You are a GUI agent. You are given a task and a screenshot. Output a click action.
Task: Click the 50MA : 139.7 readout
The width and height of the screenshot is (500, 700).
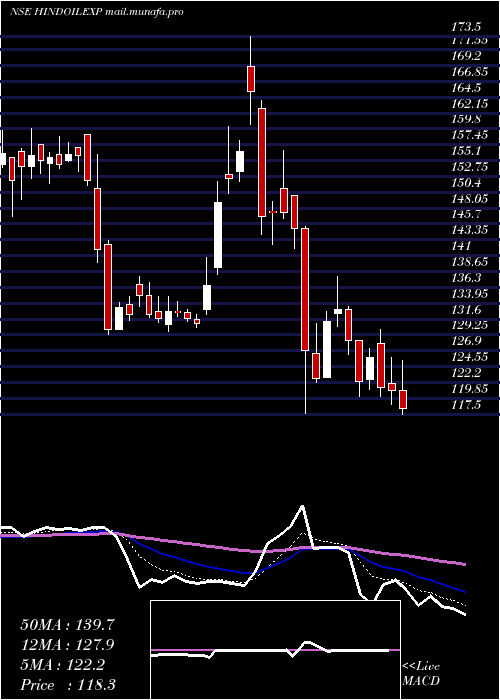(x=67, y=625)
